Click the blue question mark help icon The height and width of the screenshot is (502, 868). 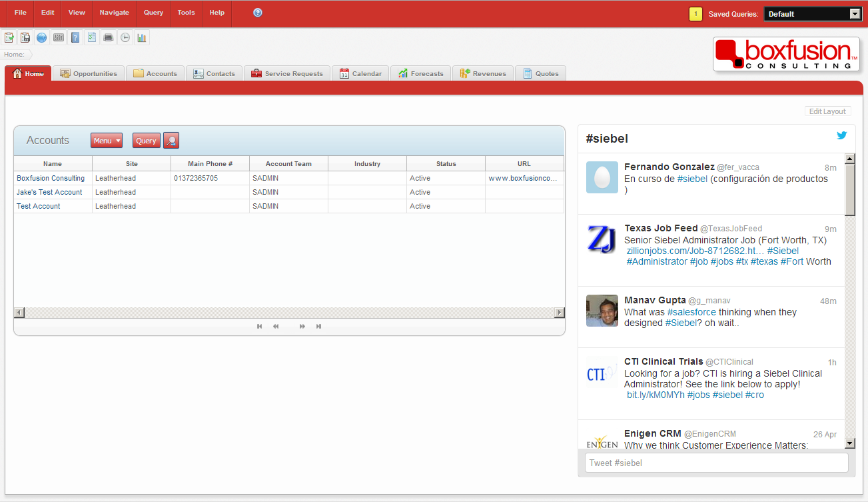(x=258, y=13)
